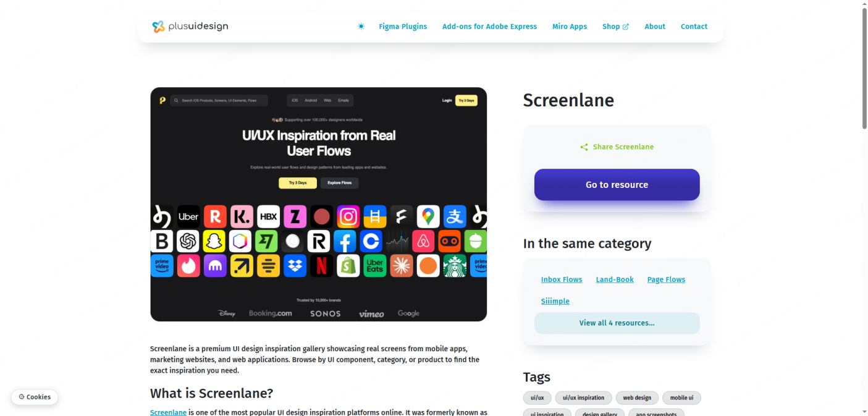The image size is (868, 416).
Task: Click the HBX icon in the preview
Action: point(269,216)
